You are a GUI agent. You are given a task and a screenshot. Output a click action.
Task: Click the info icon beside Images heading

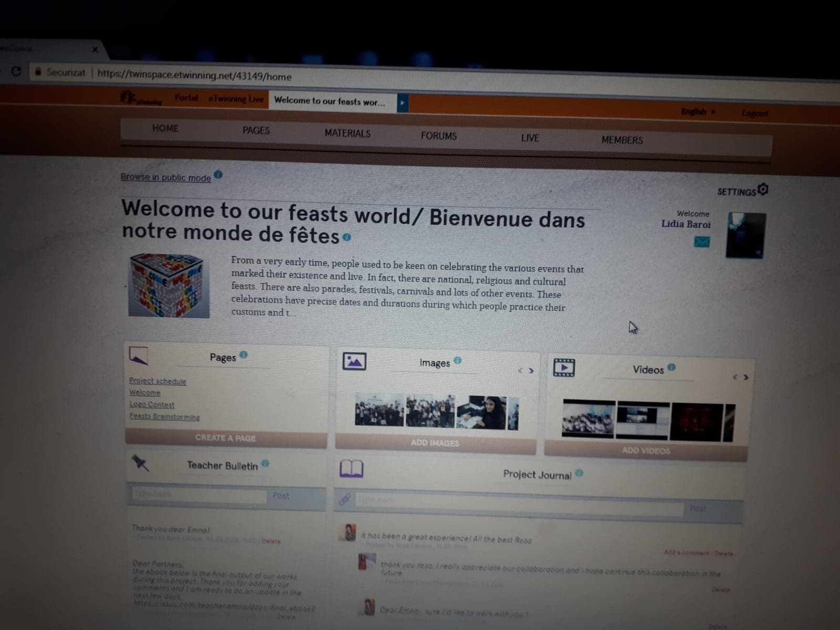coord(458,360)
